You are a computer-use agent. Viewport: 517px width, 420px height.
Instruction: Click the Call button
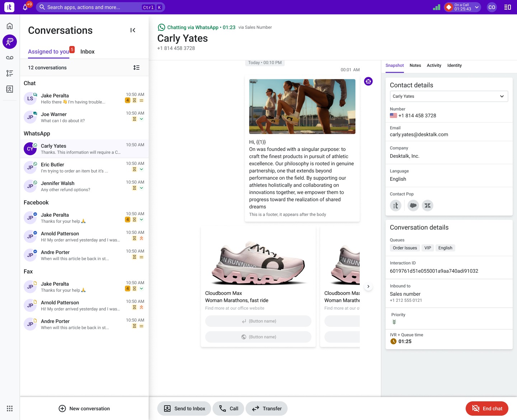[x=228, y=409]
